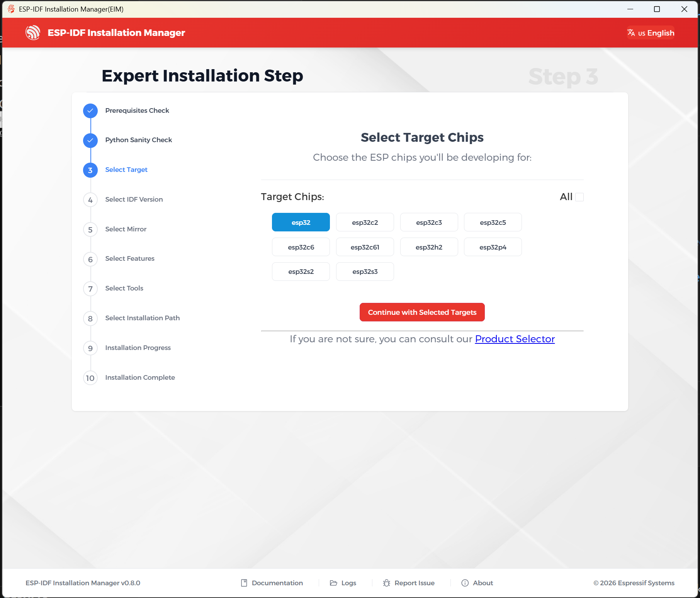Maximize the EIM window
700x598 pixels.
coord(657,9)
